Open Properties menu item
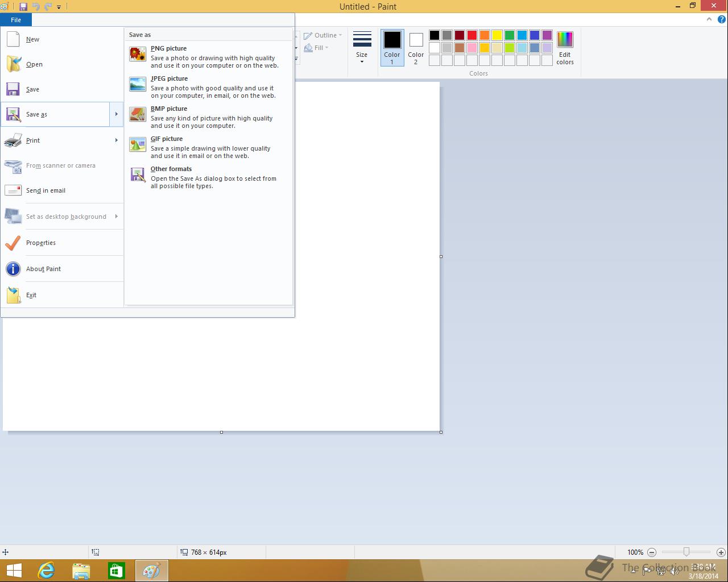Viewport: 728px width, 582px height. (62, 243)
